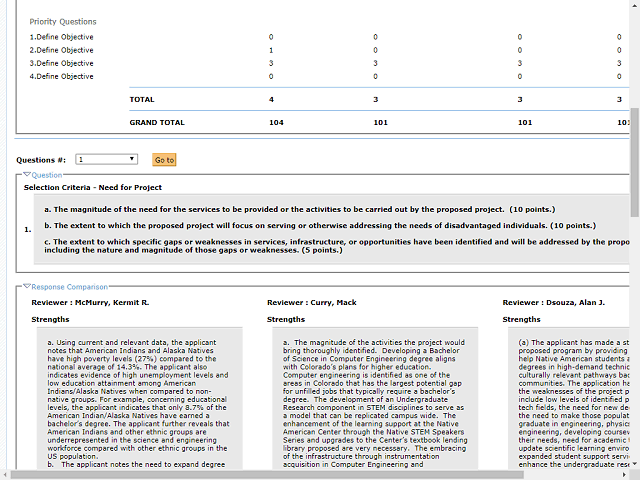Open the Questions # dropdown

[x=107, y=159]
